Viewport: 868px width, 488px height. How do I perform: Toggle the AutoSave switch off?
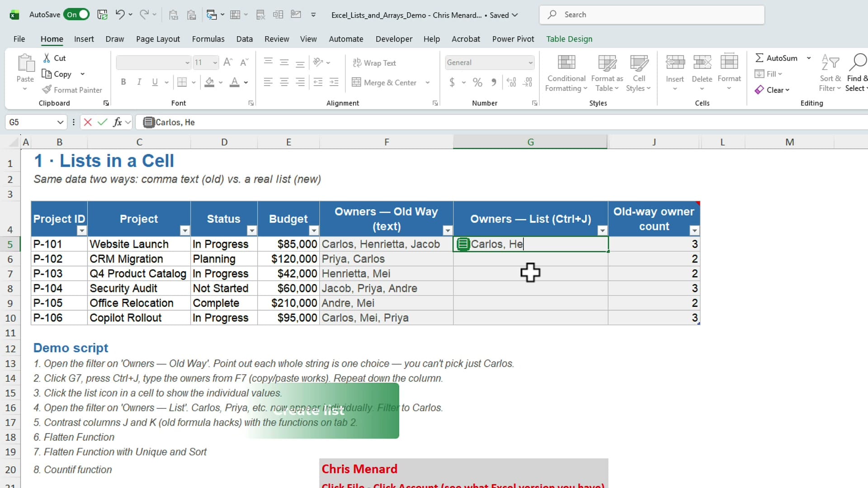click(x=77, y=14)
